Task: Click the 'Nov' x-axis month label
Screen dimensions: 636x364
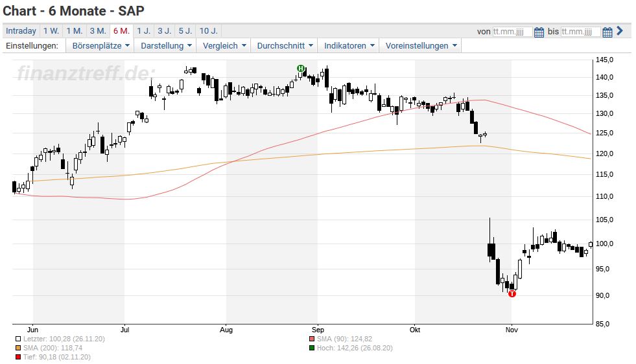Action: tap(512, 330)
